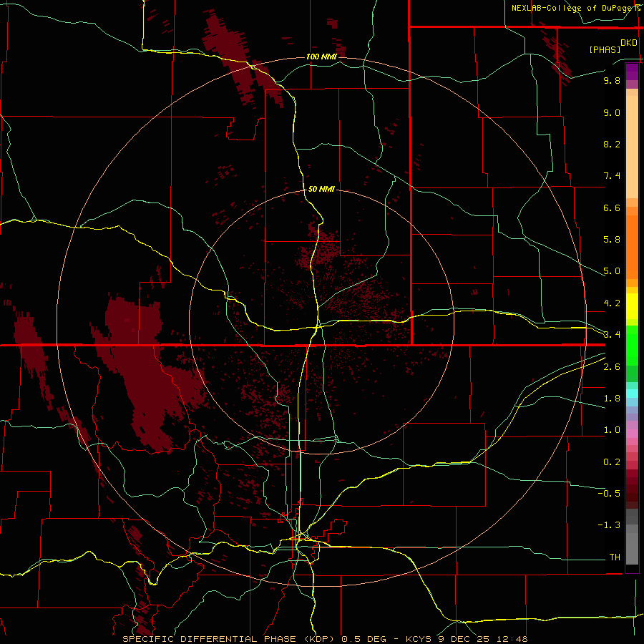Click the 3.4 legend value
This screenshot has width=644, height=644.
(612, 335)
